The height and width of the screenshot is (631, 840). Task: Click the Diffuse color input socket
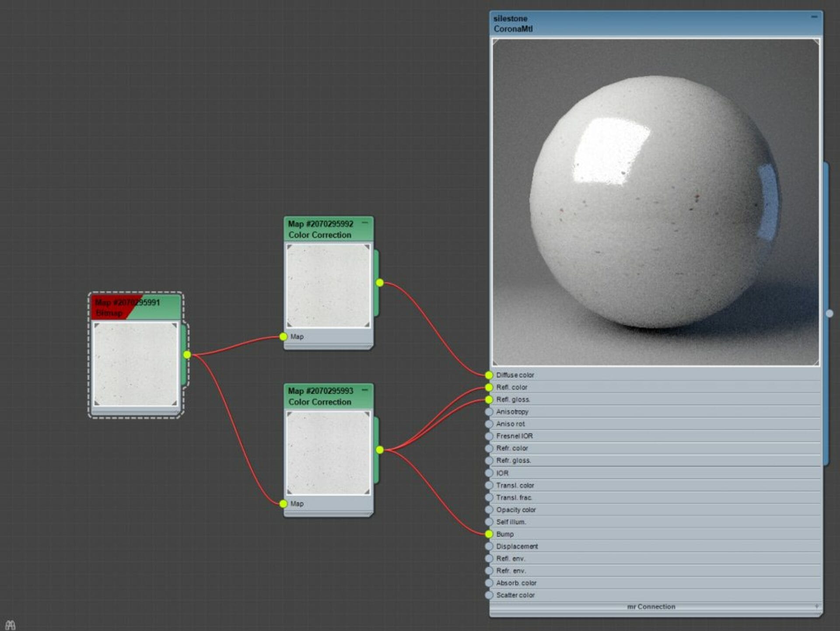tap(489, 375)
